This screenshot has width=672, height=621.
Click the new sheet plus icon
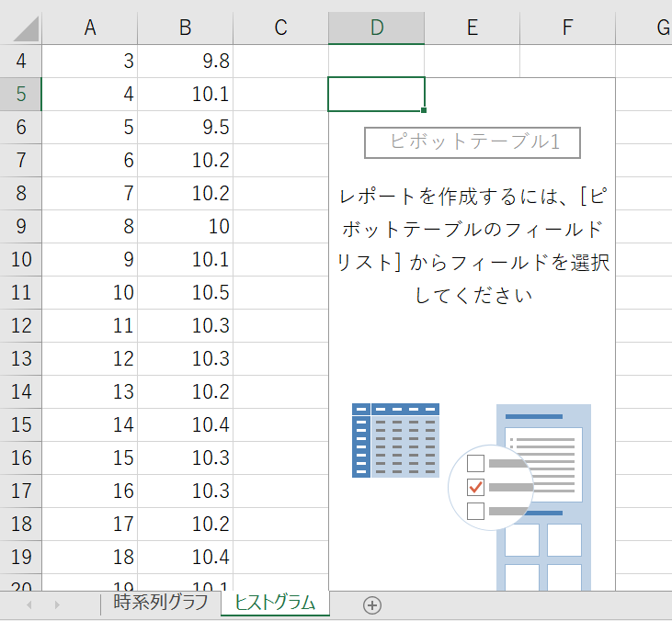pos(372,605)
